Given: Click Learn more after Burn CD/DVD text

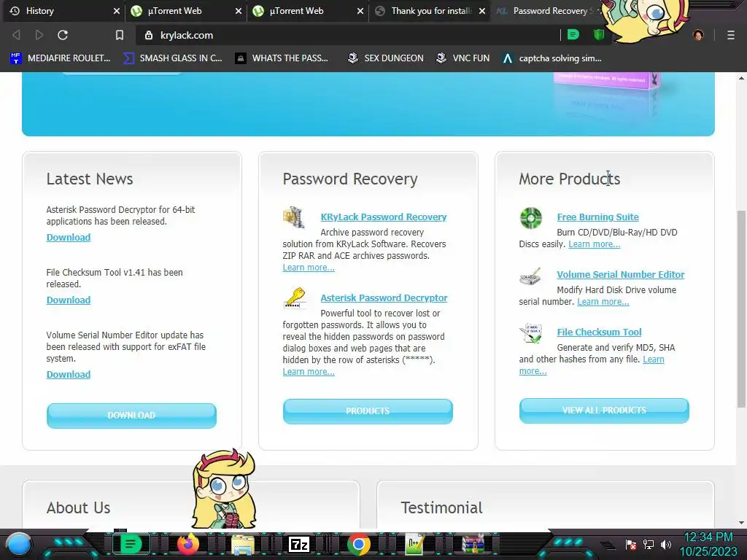Looking at the screenshot, I should 594,244.
